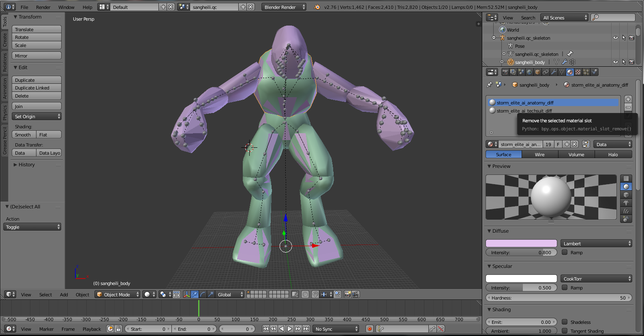Enable the Shadeless checkbox
The height and width of the screenshot is (336, 644).
(x=565, y=322)
